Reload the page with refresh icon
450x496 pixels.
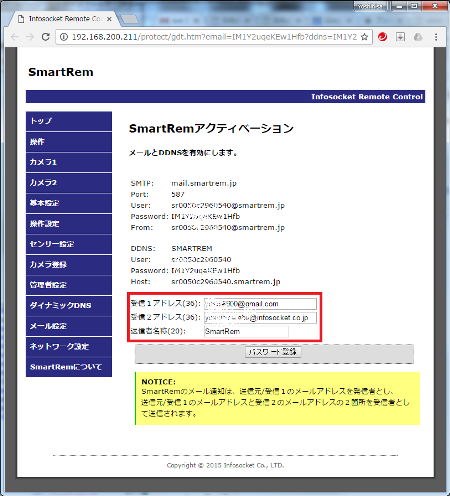pos(46,37)
